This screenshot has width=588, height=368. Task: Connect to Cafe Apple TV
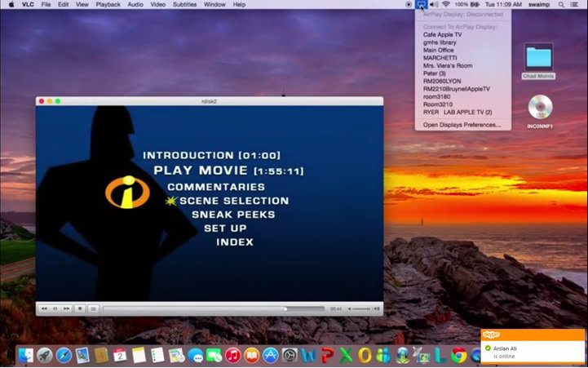(x=443, y=35)
